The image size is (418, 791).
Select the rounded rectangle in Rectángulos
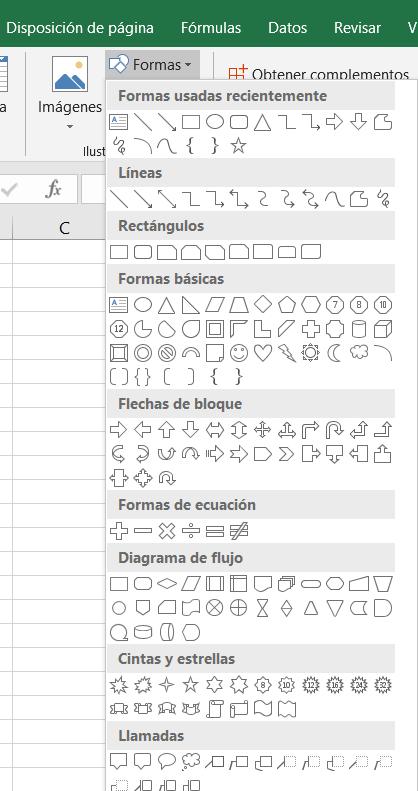[x=143, y=252]
